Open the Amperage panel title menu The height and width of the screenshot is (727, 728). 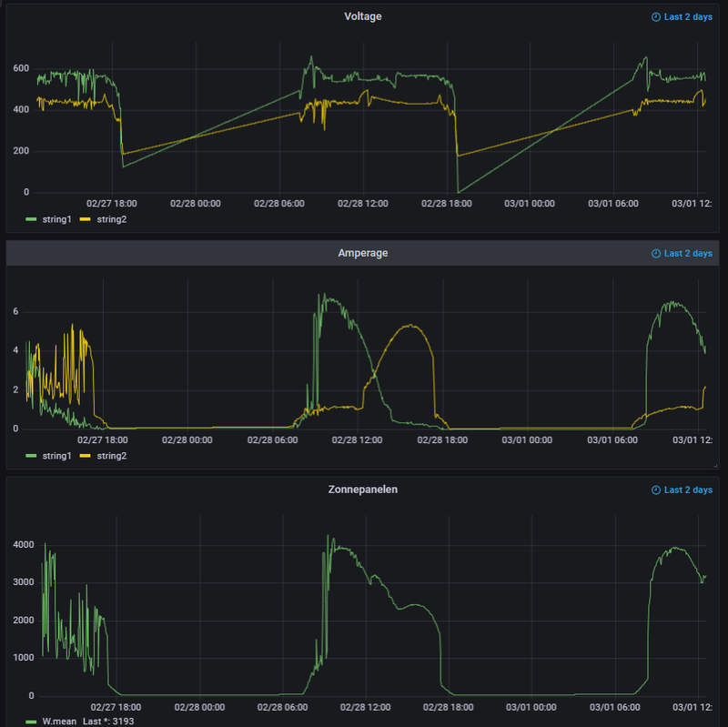pyautogui.click(x=363, y=253)
